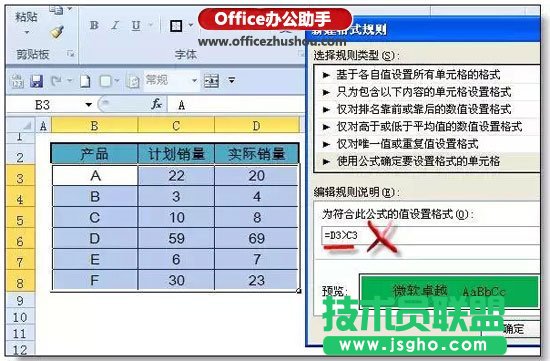Click the New blank document icon
This screenshot has width=550, height=361.
(85, 81)
